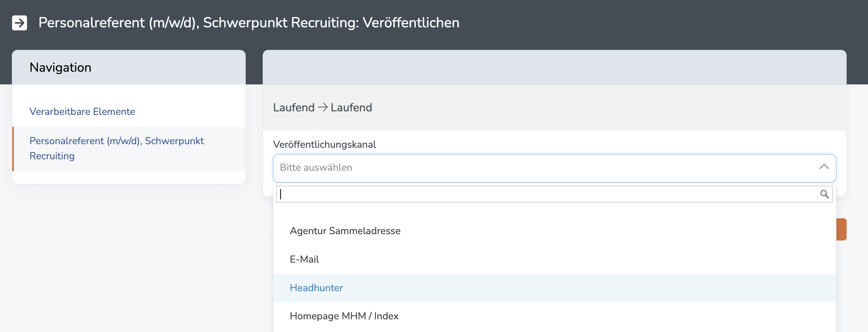Click the Bitte auswählen placeholder text

[316, 168]
